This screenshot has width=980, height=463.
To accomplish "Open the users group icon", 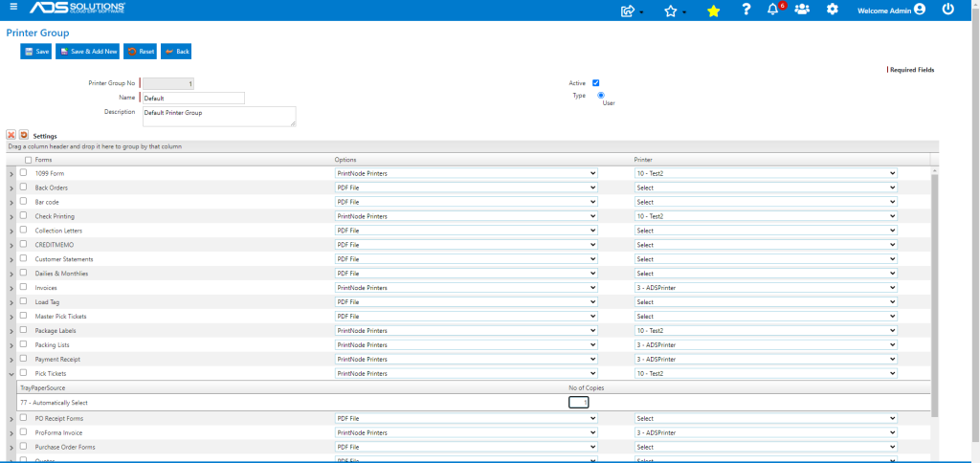I will (802, 10).
